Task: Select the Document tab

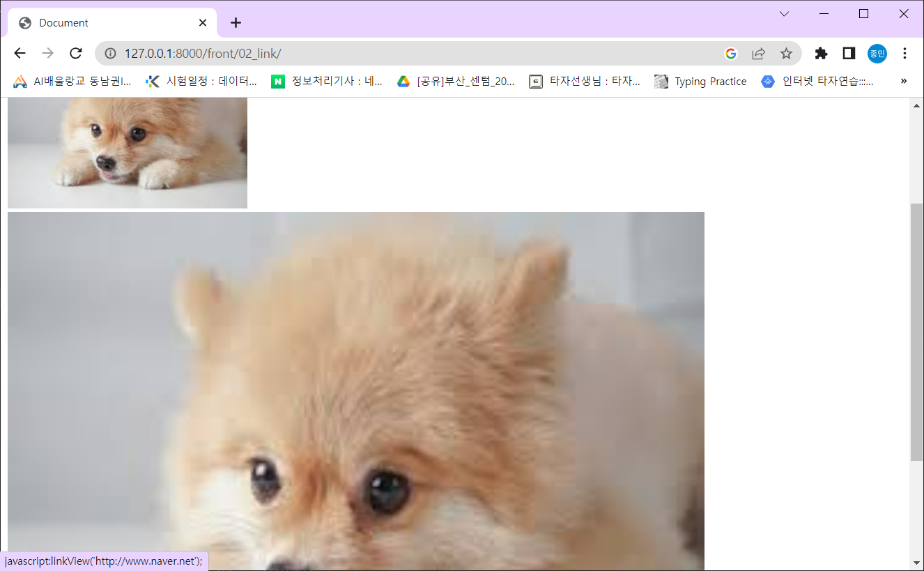Action: click(113, 23)
